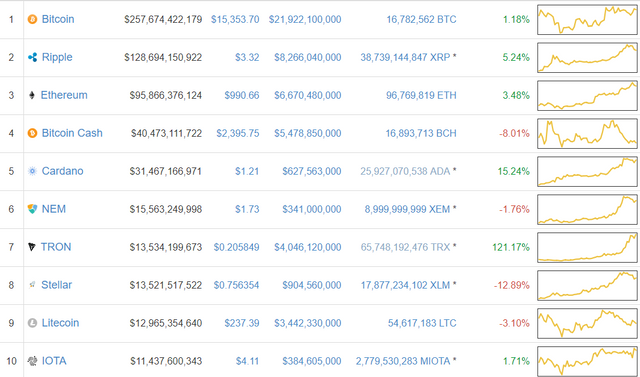Click Stellar price $0.756354

pyautogui.click(x=236, y=285)
